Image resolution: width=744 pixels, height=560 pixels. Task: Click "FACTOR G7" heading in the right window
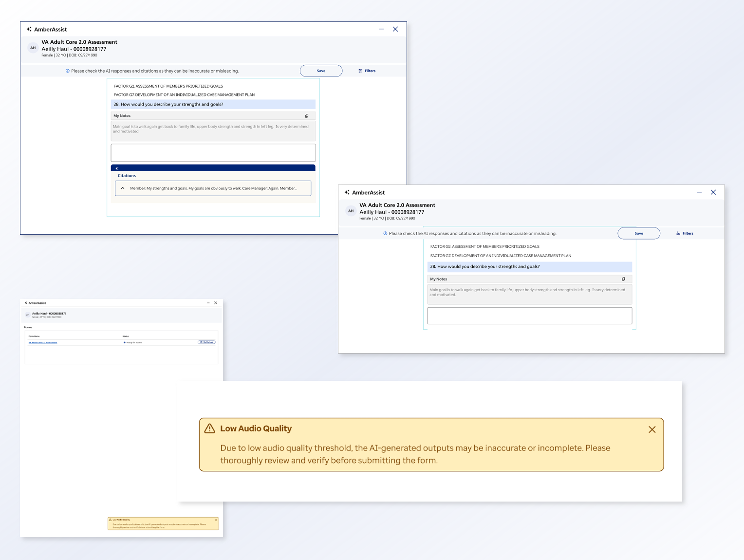click(501, 256)
